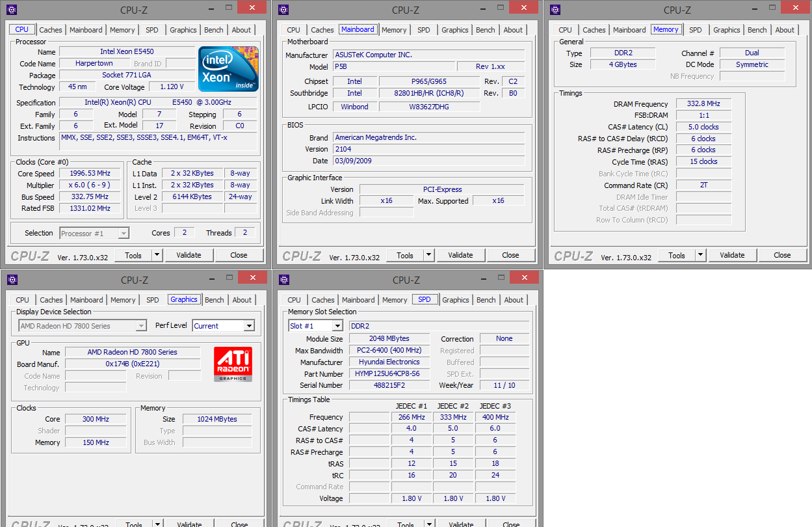The height and width of the screenshot is (527, 812).
Task: Click the P5B motherboard model field
Action: 393,66
